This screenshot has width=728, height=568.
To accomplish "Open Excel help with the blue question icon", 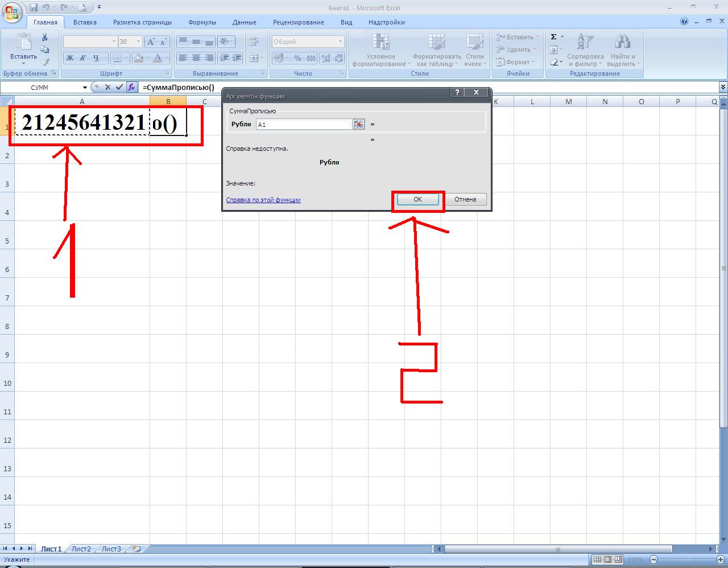I will point(684,22).
